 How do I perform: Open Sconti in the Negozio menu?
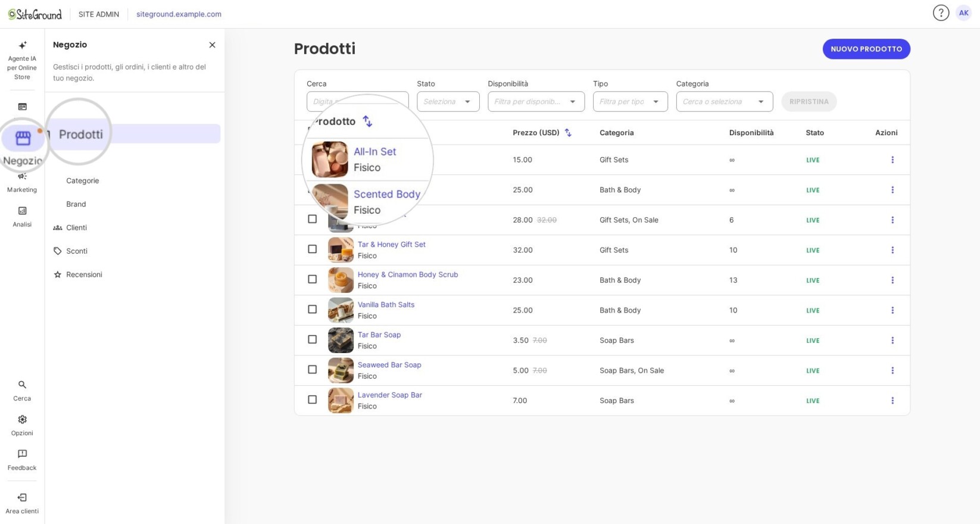[x=77, y=251]
